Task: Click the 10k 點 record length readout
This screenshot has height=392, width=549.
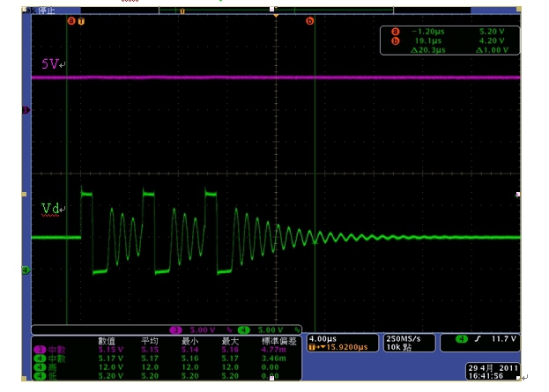Action: (399, 347)
